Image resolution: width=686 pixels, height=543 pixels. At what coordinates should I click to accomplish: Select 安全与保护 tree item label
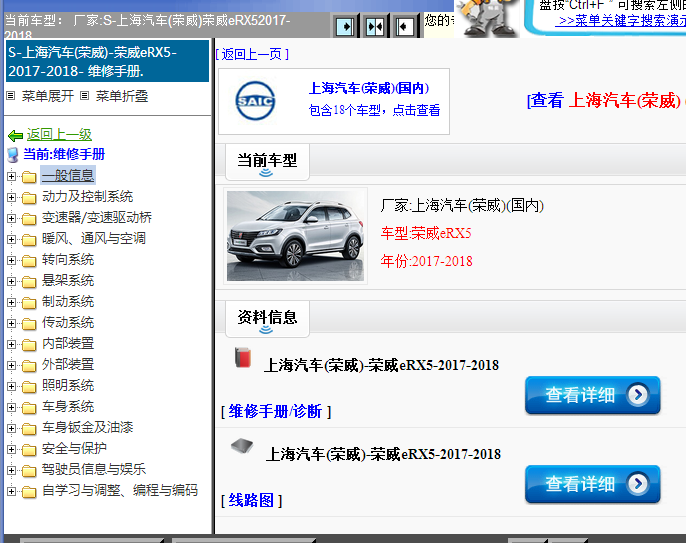74,448
